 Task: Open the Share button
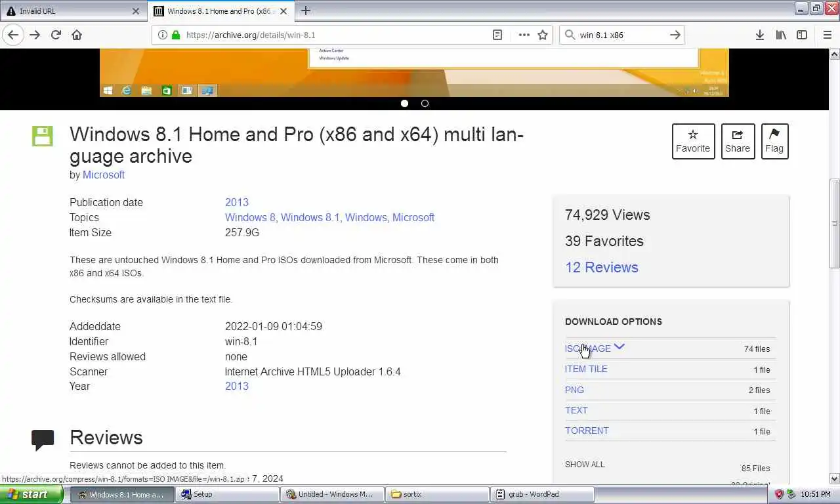738,141
